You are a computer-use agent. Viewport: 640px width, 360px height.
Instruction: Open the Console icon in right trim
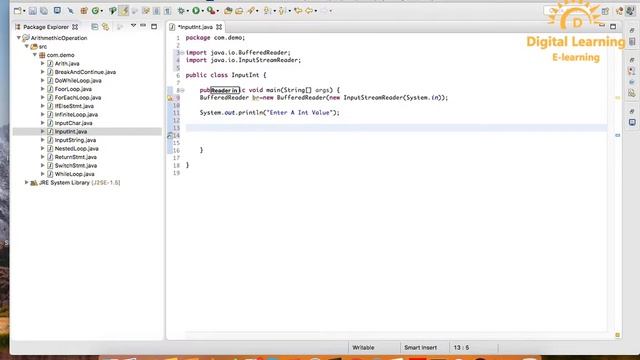click(632, 122)
